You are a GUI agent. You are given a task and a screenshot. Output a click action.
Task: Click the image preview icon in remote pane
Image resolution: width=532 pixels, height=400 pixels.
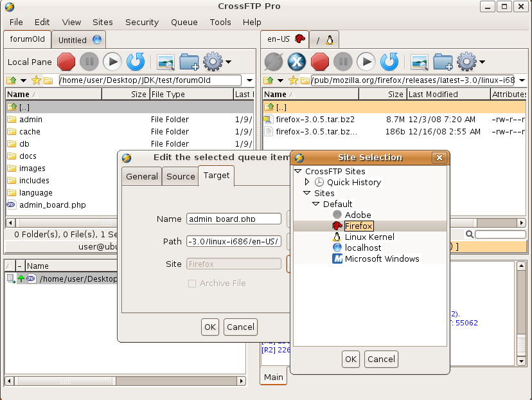(x=420, y=62)
